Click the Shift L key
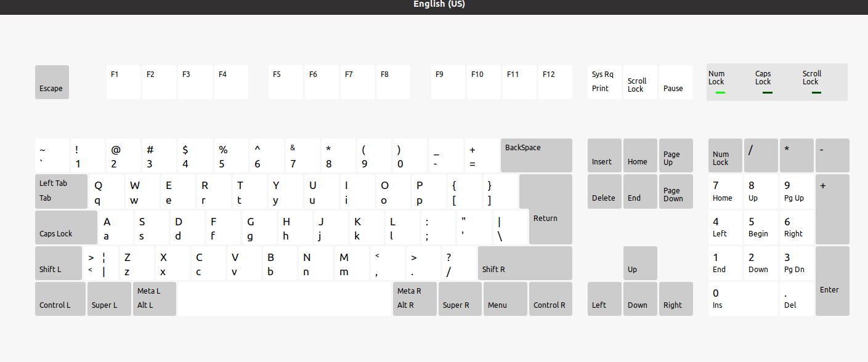Screen dimensions: 868x362 click(x=59, y=263)
